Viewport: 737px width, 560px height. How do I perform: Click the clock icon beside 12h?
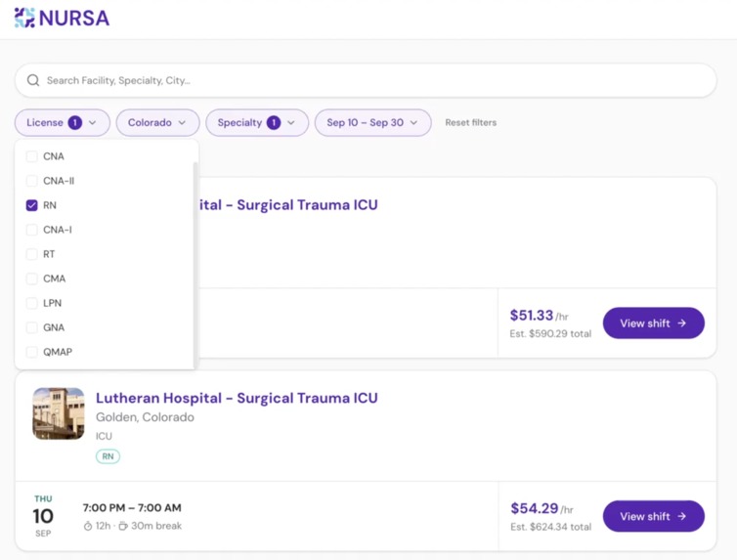pos(87,526)
